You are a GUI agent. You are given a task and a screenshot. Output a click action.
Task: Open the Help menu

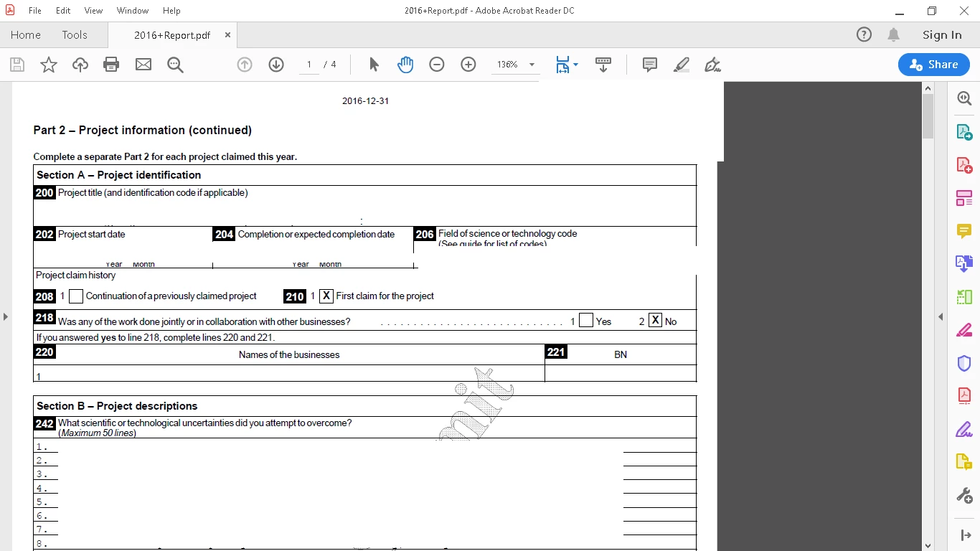pos(171,11)
